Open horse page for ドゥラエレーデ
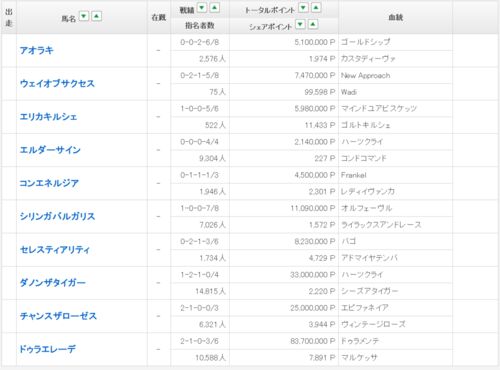Screen dimensions: 500x370 pos(48,349)
